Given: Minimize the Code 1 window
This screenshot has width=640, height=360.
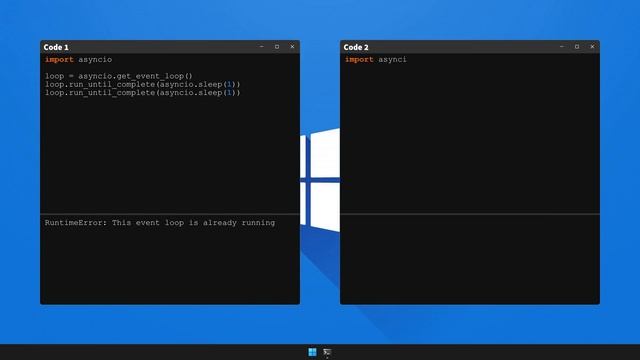Looking at the screenshot, I should pyautogui.click(x=262, y=47).
